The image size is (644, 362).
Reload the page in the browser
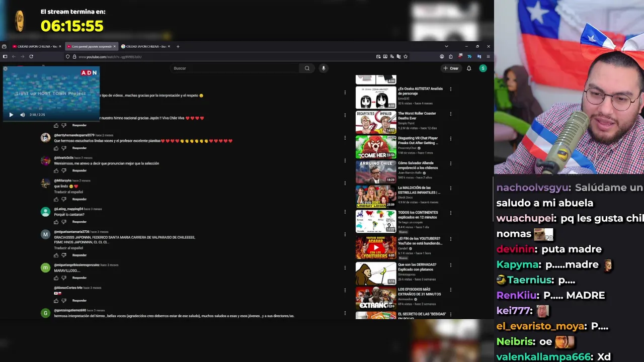31,56
